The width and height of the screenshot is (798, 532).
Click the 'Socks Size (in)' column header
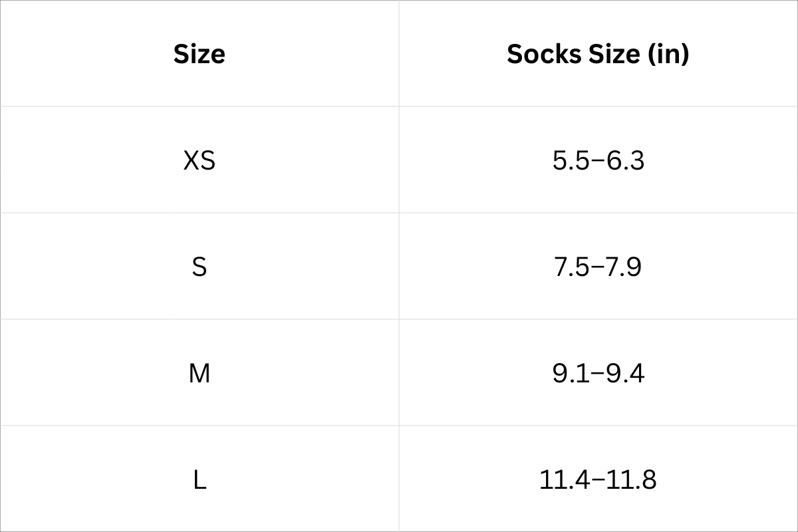point(598,54)
